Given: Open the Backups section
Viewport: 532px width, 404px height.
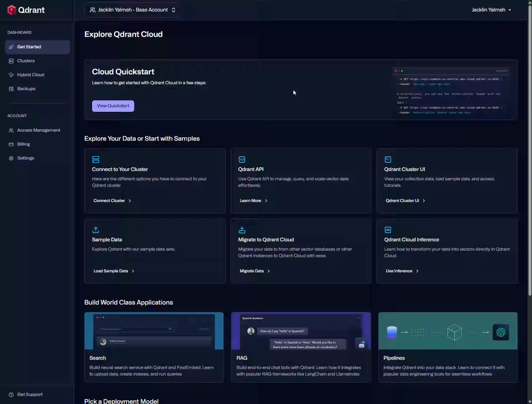Looking at the screenshot, I should coord(37,89).
